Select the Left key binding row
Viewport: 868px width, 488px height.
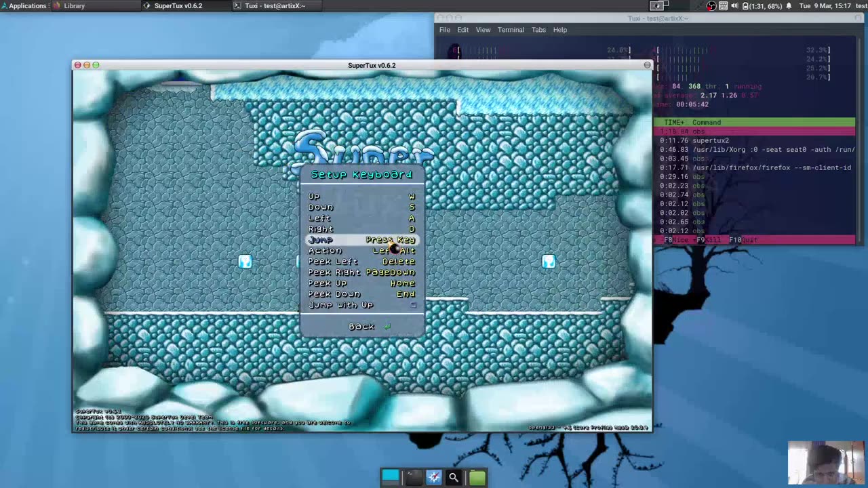[361, 218]
